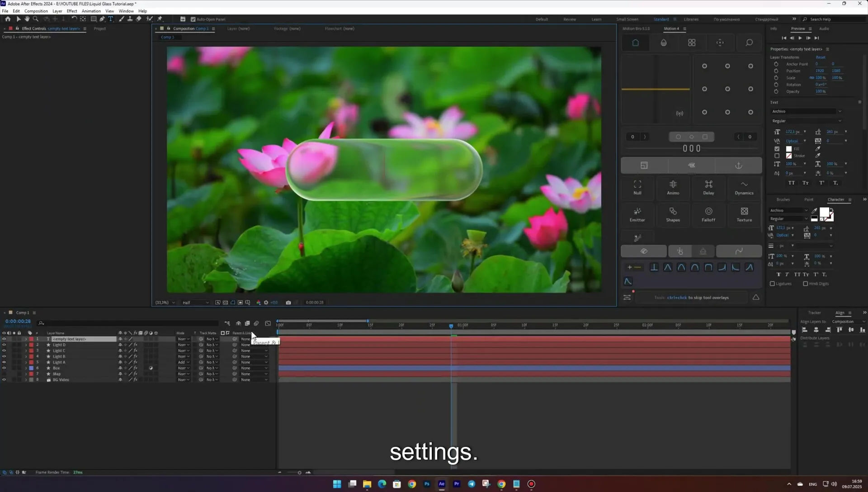This screenshot has height=492, width=868.
Task: Open the Motion 4 grid tools icon
Action: tap(692, 43)
